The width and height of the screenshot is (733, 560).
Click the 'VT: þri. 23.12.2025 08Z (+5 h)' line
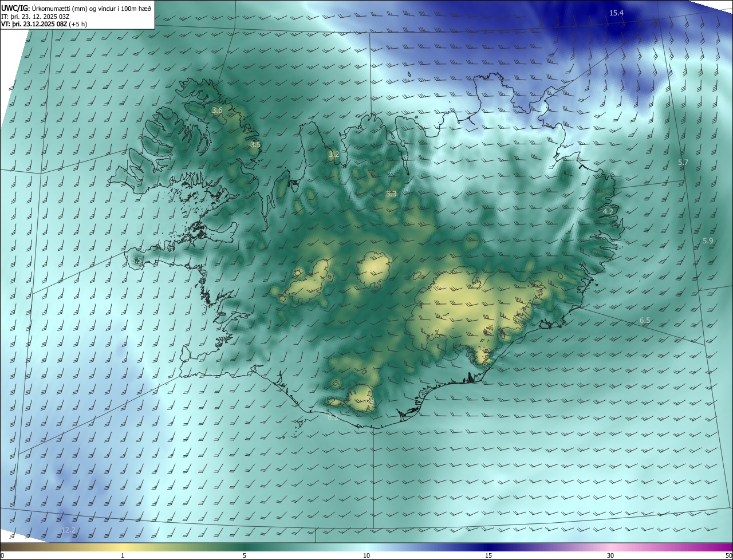pos(44,24)
